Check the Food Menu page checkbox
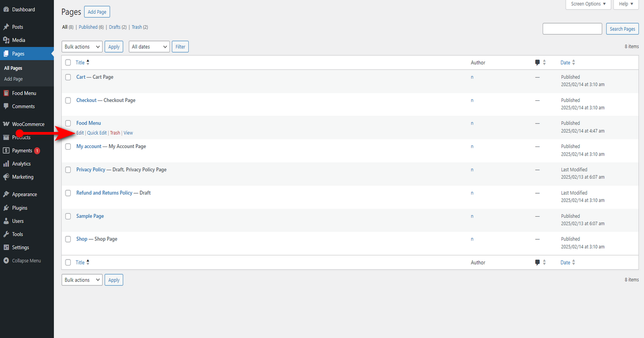Screen dimensions: 644x338 68,123
